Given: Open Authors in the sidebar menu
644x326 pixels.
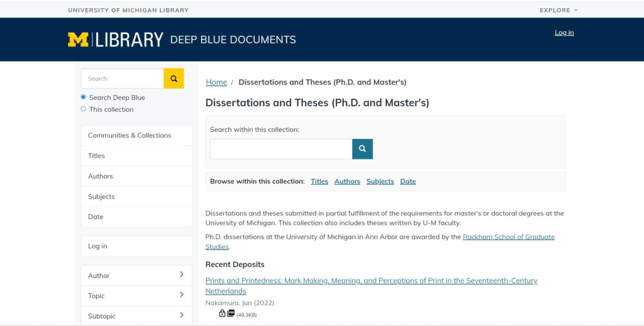Looking at the screenshot, I should [x=136, y=177].
